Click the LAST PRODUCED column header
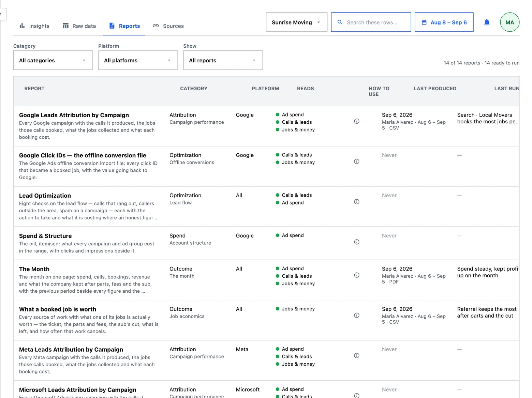The height and width of the screenshot is (398, 532). [435, 89]
